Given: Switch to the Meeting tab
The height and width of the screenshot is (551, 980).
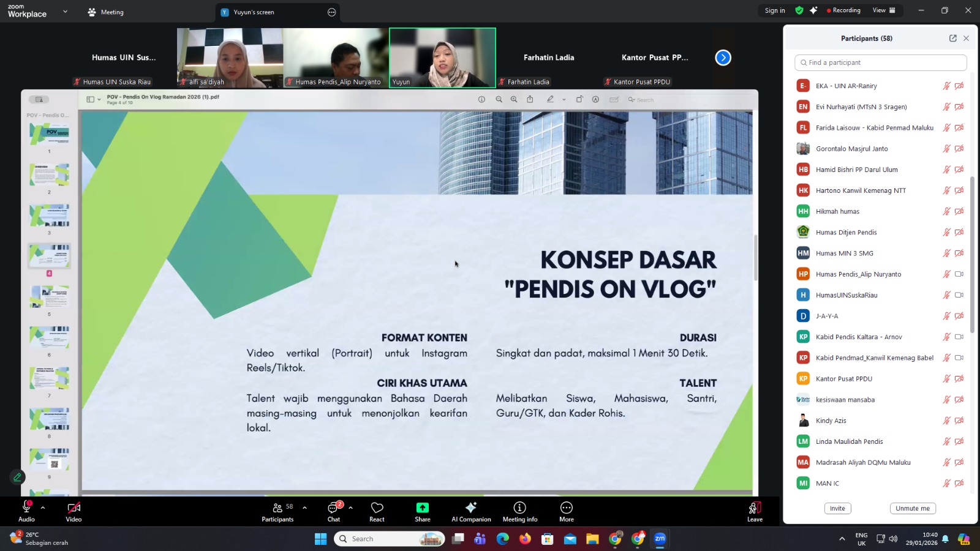Looking at the screenshot, I should coord(106,12).
